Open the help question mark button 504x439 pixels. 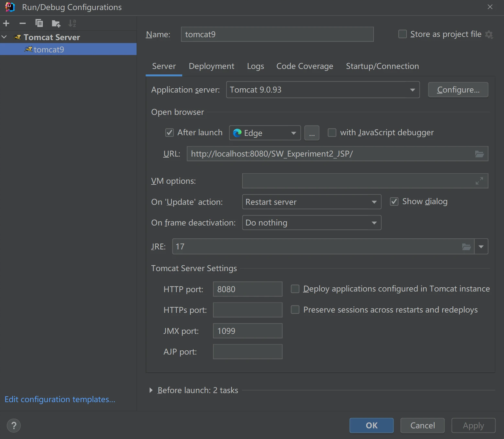pos(14,425)
